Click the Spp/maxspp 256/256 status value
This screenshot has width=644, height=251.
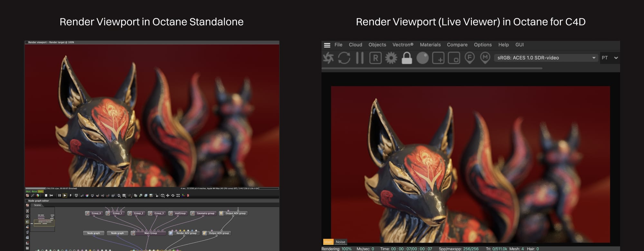pyautogui.click(x=459, y=249)
